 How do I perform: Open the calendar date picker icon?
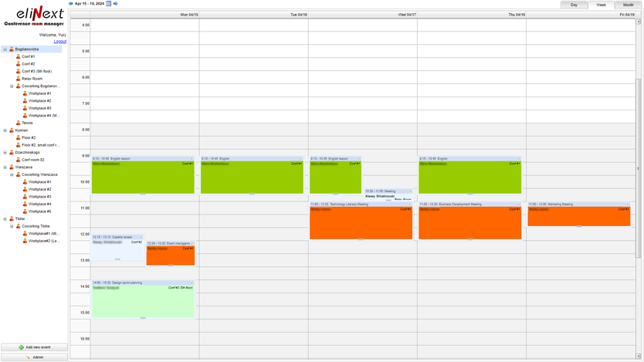pyautogui.click(x=109, y=4)
